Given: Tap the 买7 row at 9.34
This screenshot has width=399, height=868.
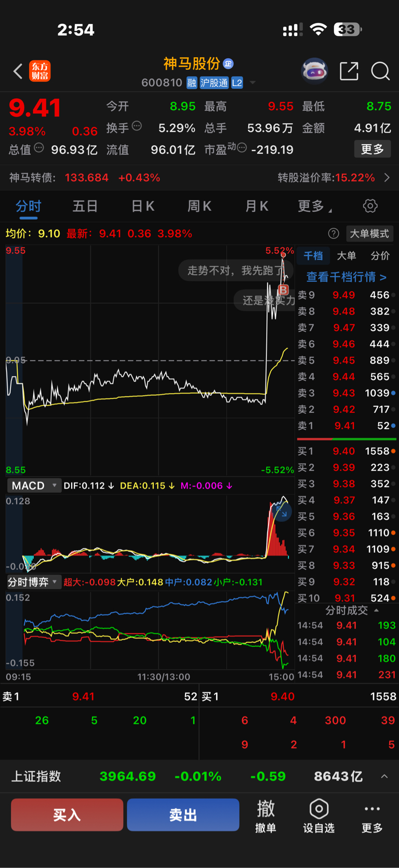Looking at the screenshot, I should (x=346, y=549).
